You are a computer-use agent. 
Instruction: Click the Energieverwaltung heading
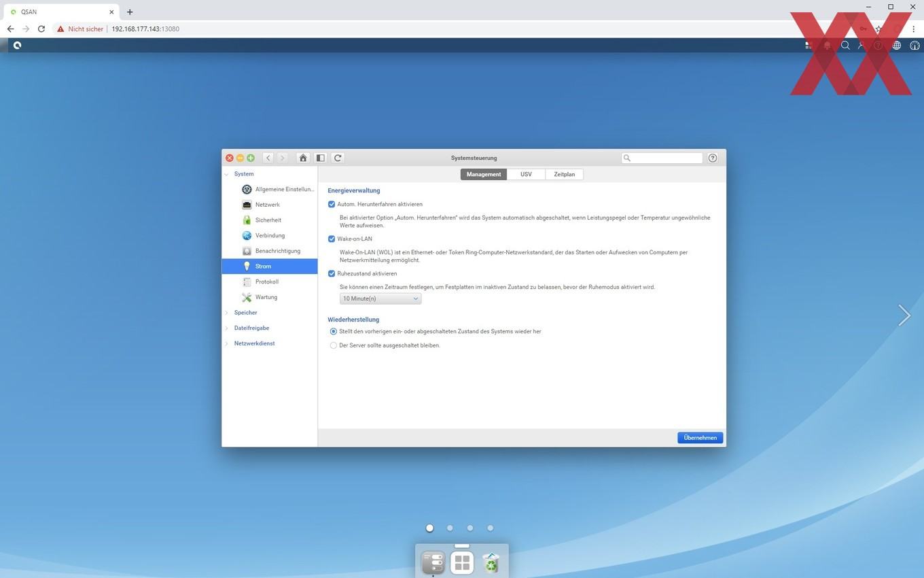(x=354, y=190)
